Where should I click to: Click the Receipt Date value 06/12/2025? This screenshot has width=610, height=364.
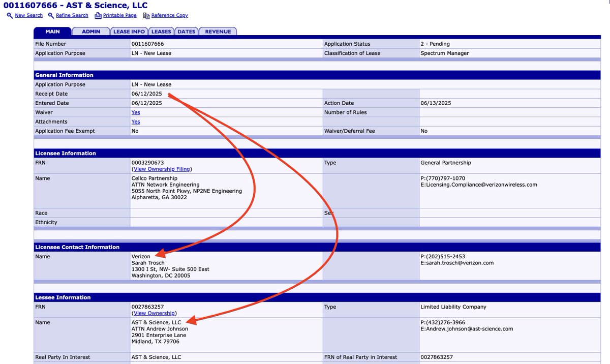coord(146,94)
